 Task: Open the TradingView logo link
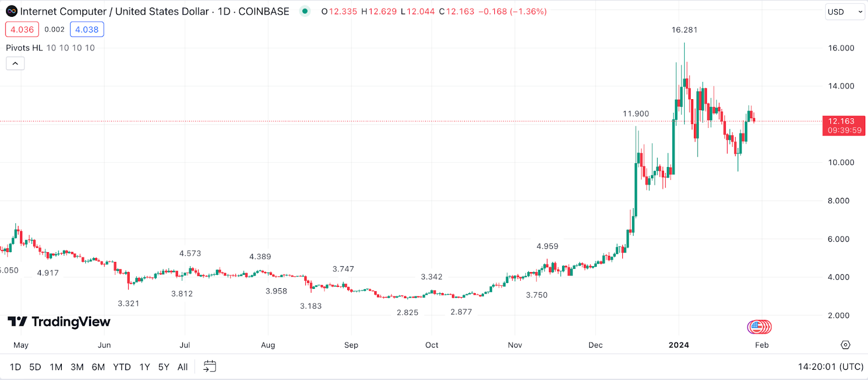59,322
